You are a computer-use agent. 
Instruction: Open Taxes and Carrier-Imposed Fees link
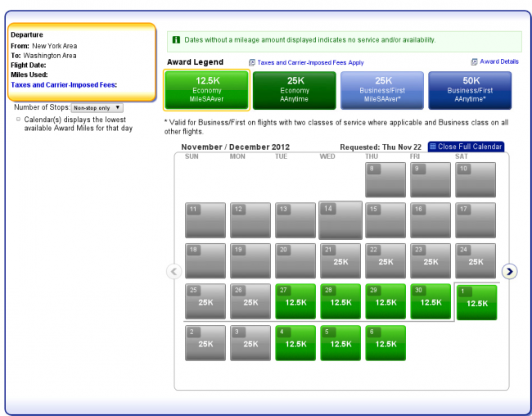64,84
